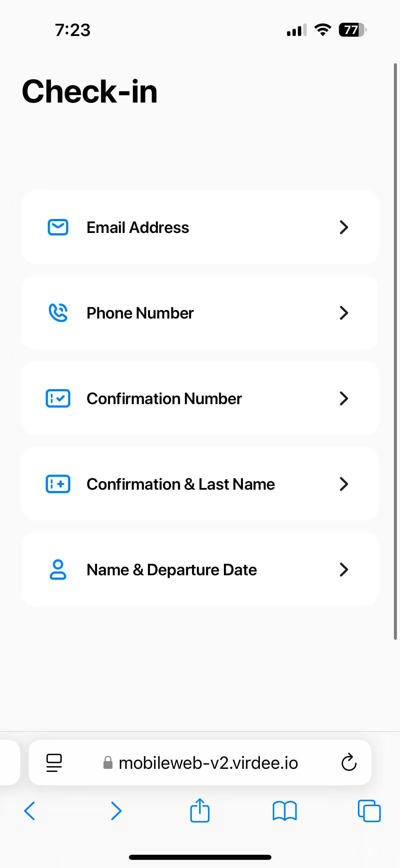Select Phone Number check-in method
The height and width of the screenshot is (868, 400).
tap(200, 313)
